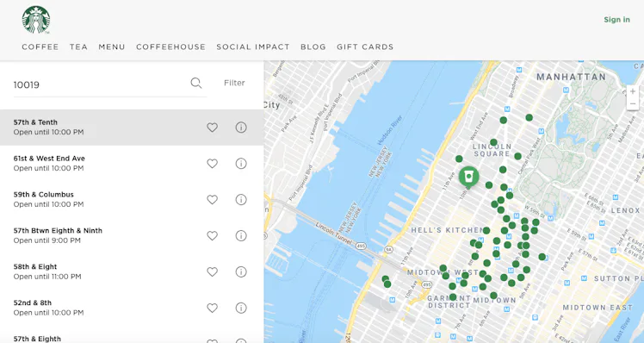The height and width of the screenshot is (343, 644).
Task: Open the Gift Cards page
Action: click(365, 47)
